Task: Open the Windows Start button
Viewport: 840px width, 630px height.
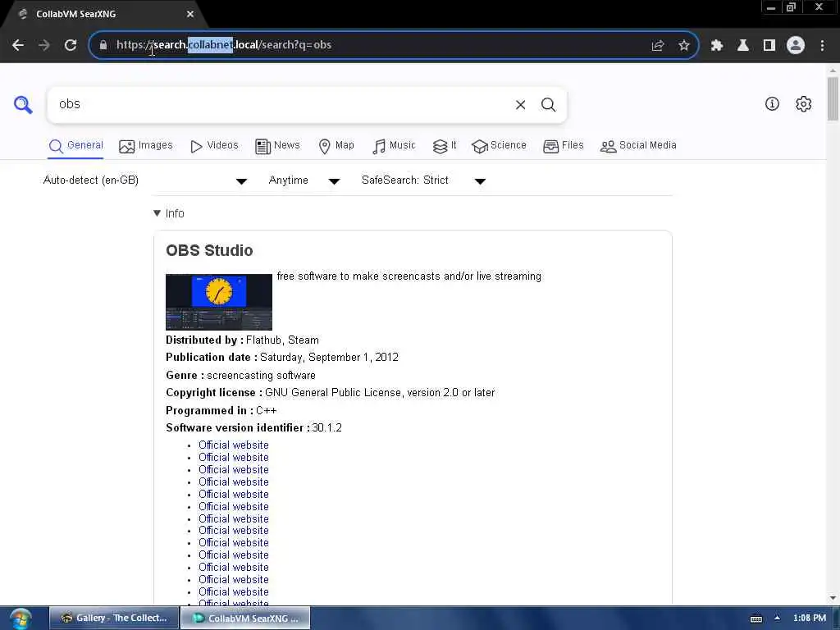Action: [x=21, y=619]
